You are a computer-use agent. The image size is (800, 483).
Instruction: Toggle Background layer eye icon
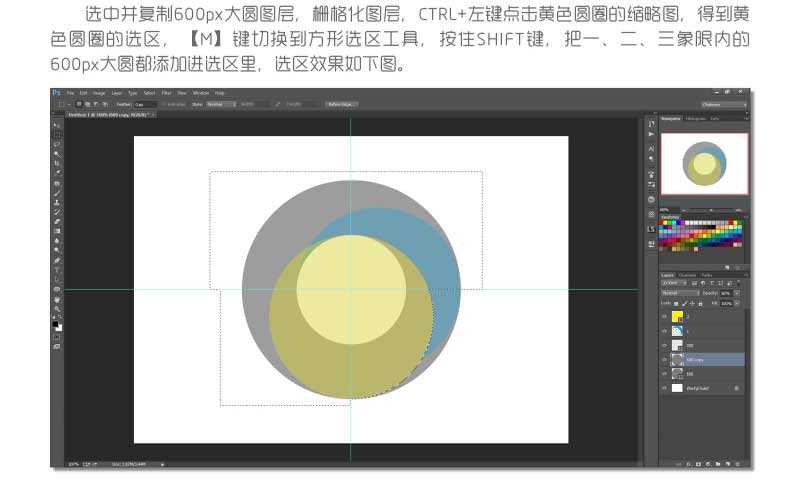664,387
